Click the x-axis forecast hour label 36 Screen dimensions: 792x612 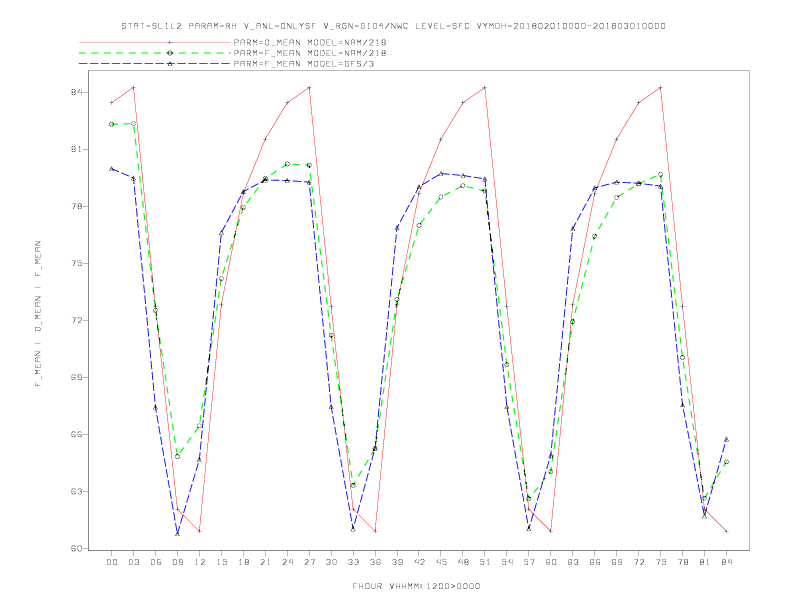375,562
